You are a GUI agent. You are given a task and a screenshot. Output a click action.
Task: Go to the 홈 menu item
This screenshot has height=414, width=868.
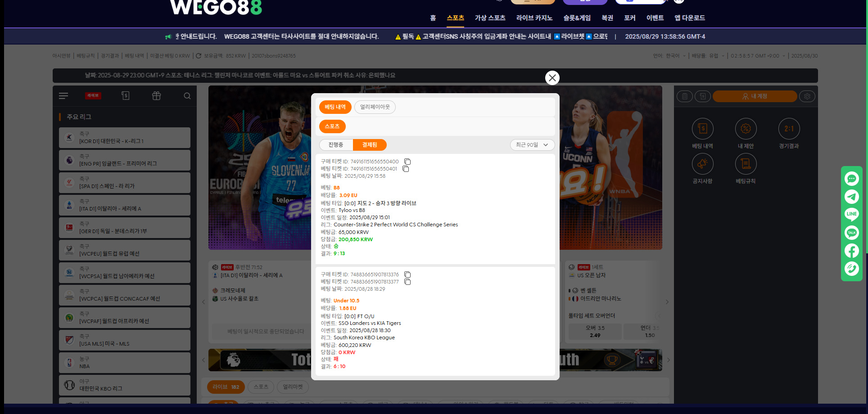(433, 18)
